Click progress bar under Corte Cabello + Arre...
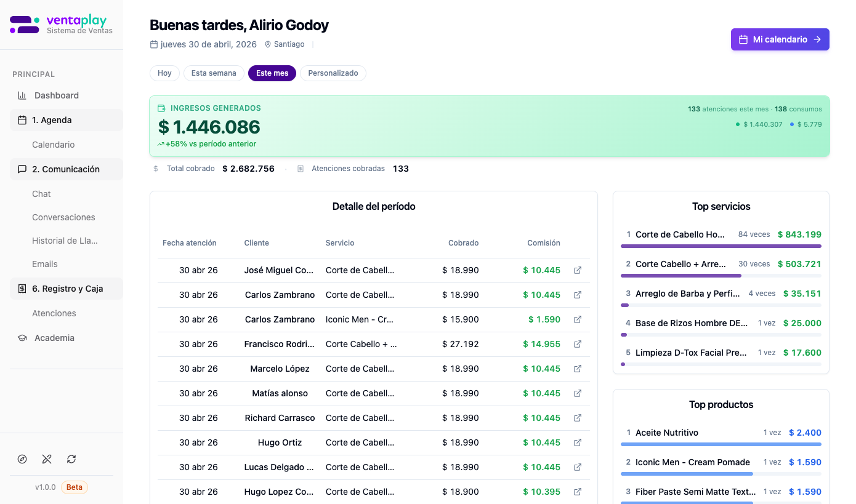The width and height of the screenshot is (856, 504). (x=721, y=276)
